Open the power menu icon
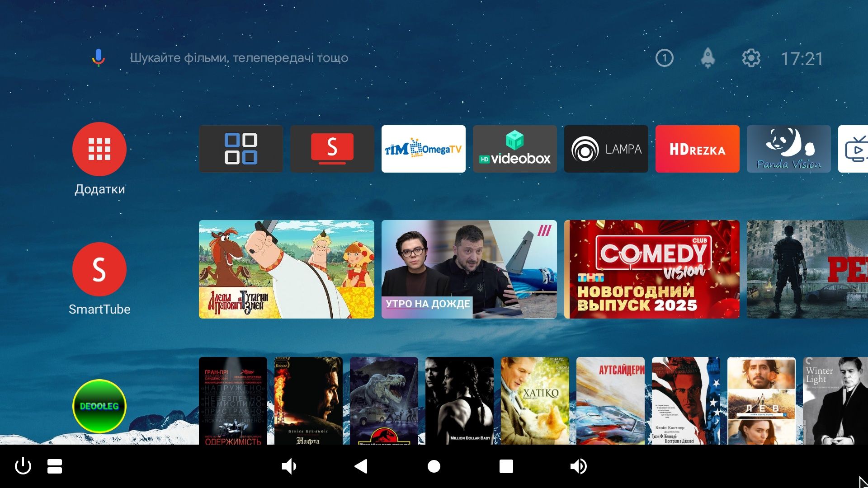The width and height of the screenshot is (868, 488). pos(23,466)
